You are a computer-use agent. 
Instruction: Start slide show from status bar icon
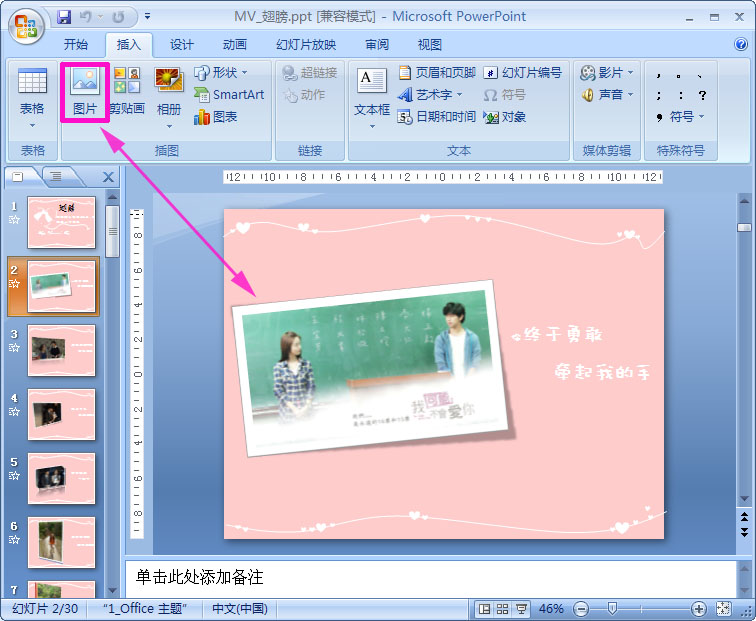point(521,609)
